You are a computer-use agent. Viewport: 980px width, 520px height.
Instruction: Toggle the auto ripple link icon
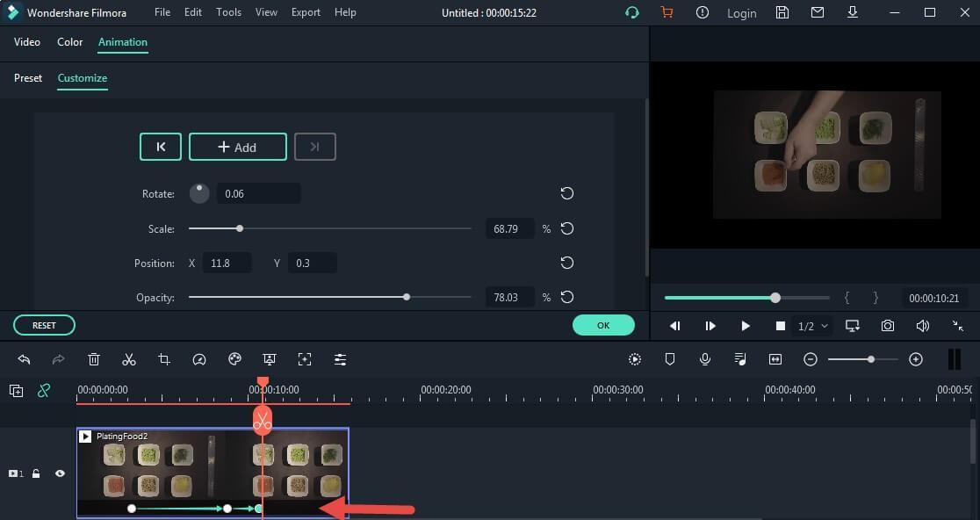(x=43, y=391)
